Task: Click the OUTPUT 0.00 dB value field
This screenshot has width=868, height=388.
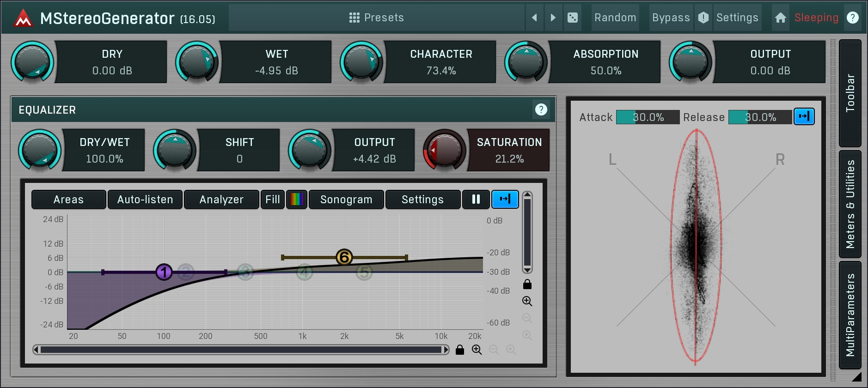Action: (770, 62)
